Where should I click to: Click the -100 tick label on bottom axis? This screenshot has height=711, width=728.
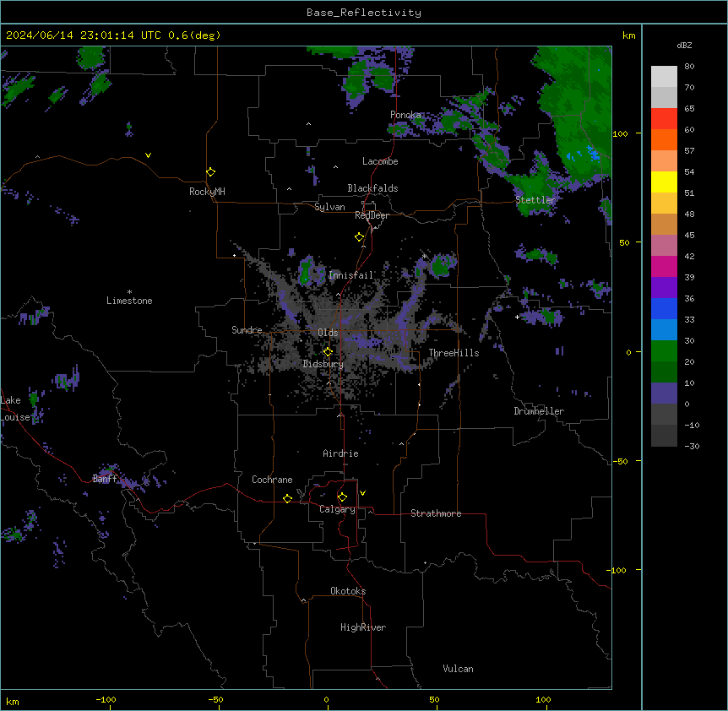pyautogui.click(x=106, y=699)
